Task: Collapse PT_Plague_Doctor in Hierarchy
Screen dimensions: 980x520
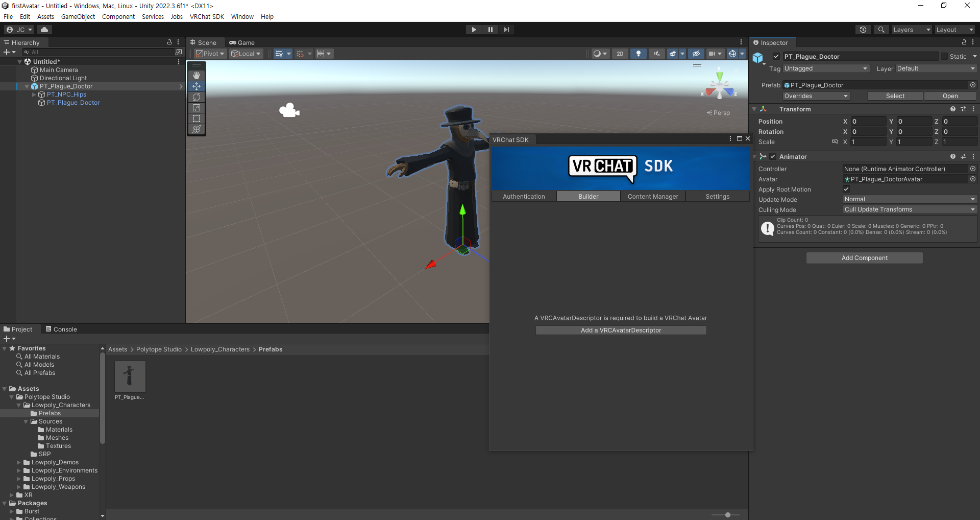Action: (27, 86)
